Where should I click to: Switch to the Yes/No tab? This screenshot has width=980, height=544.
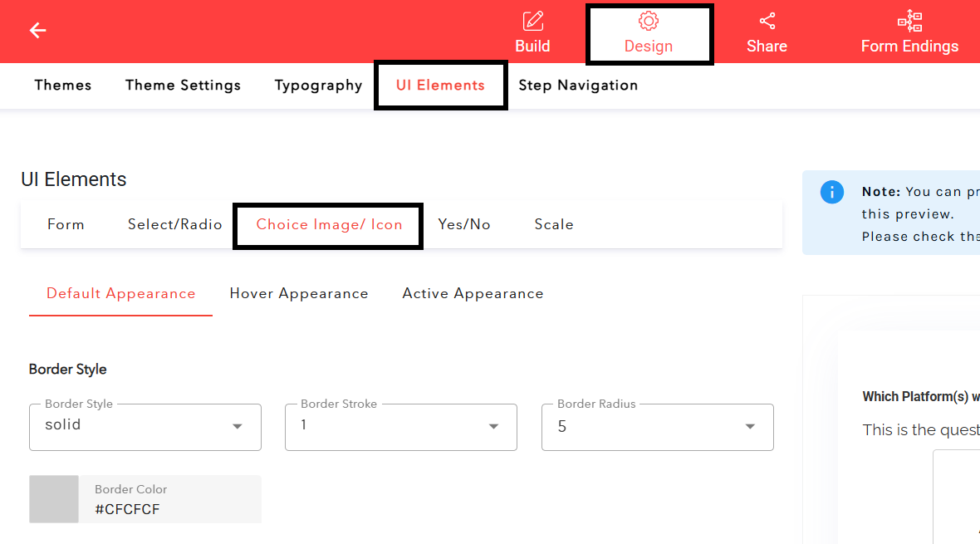464,224
